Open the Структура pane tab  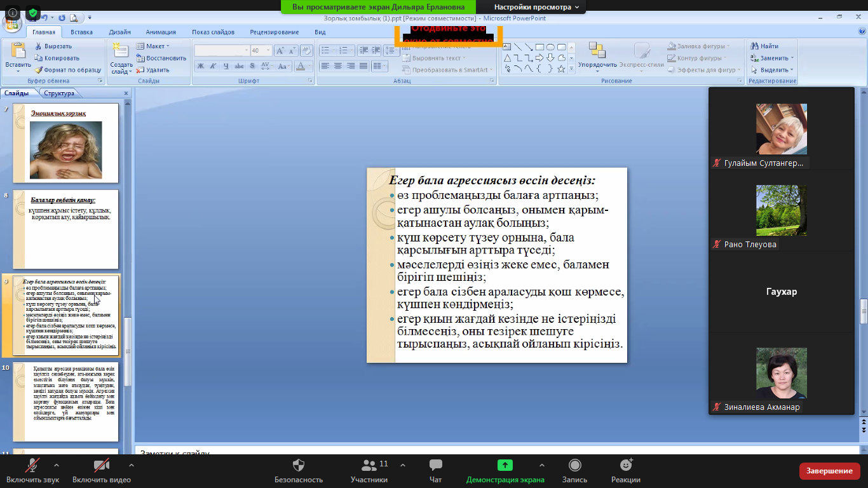59,93
